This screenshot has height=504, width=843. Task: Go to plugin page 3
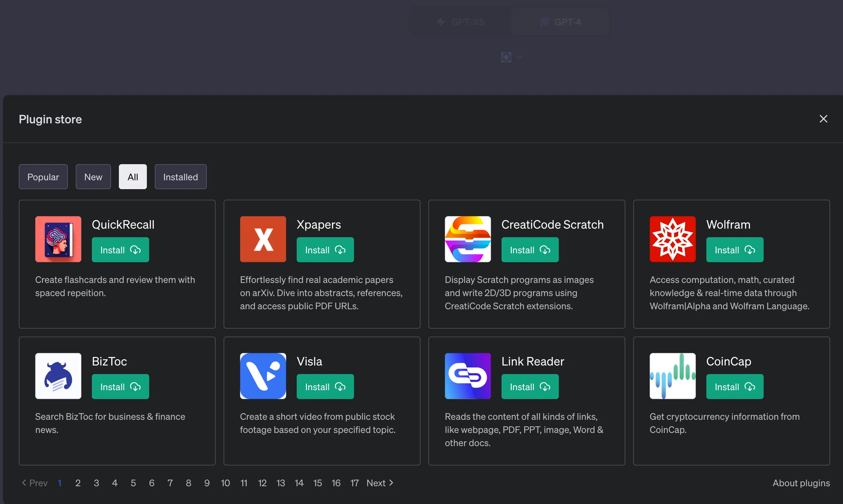(x=96, y=483)
